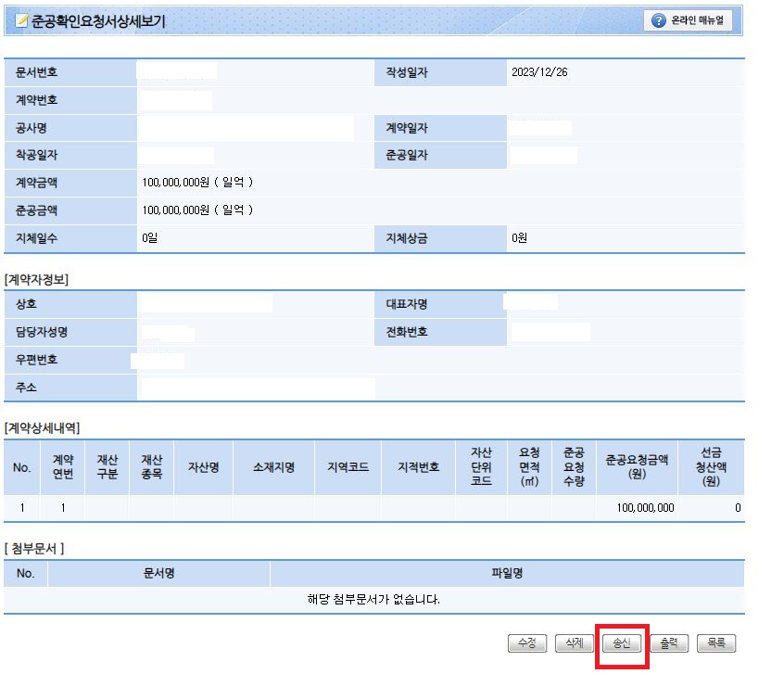Click the 준공일자 label
Screen dimensions: 784x674
tap(407, 155)
